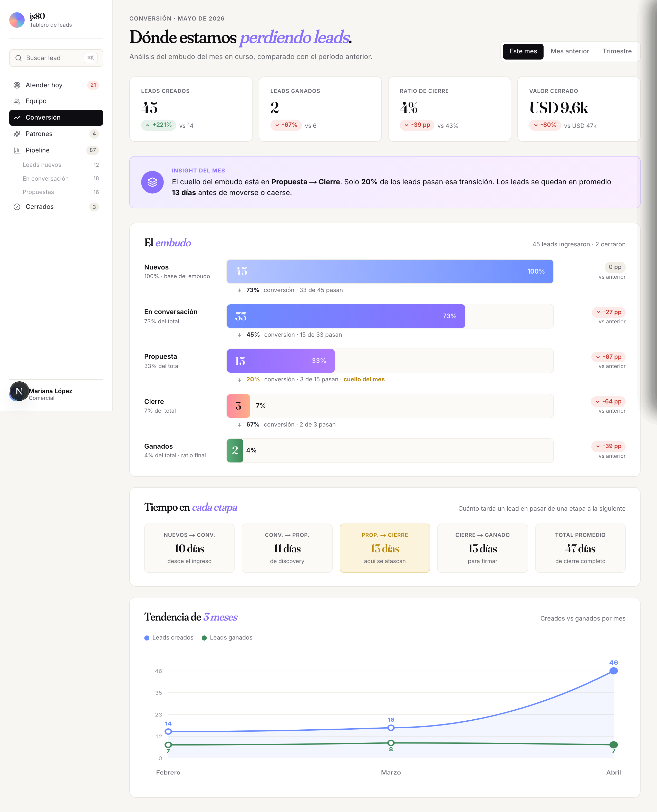
Task: Click the ⌘K shortcut badge
Action: point(90,58)
